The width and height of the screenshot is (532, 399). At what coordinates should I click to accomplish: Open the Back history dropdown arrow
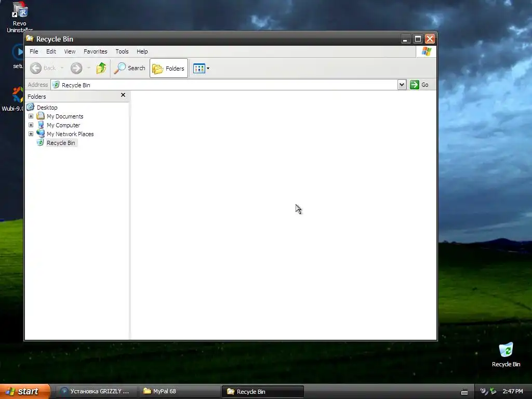[x=62, y=68]
